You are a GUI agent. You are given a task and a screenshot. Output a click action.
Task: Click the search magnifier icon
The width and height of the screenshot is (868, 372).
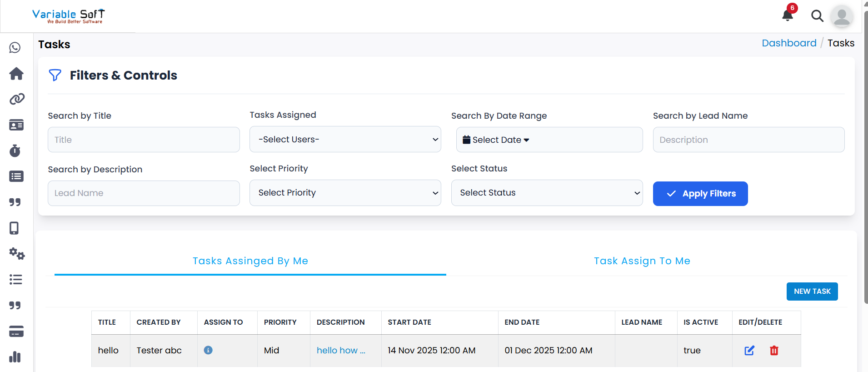pos(817,16)
